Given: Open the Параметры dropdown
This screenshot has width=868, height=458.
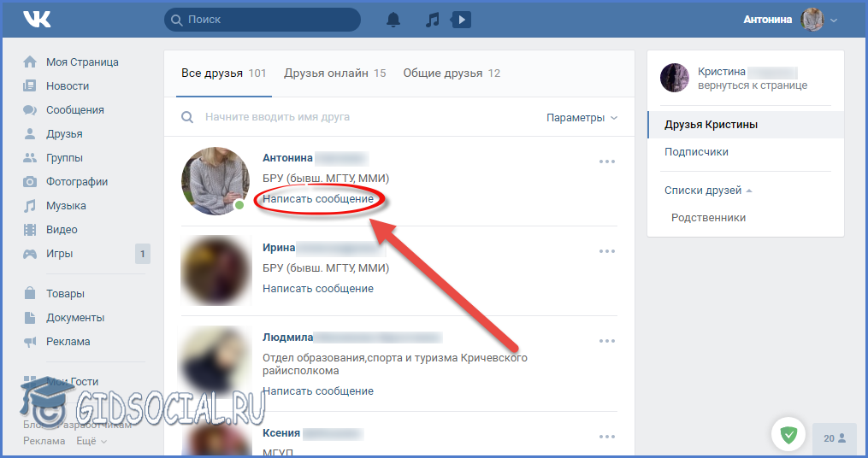Looking at the screenshot, I should coord(582,118).
